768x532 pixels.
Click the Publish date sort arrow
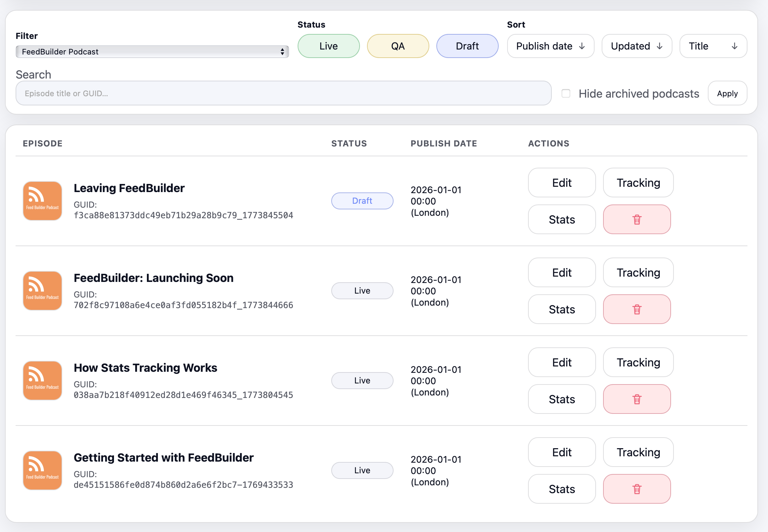click(x=582, y=46)
